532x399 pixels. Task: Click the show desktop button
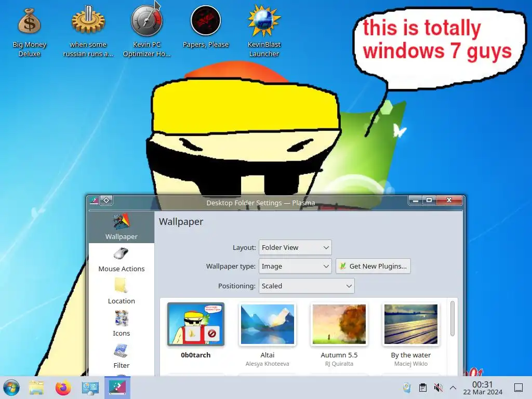(518, 388)
